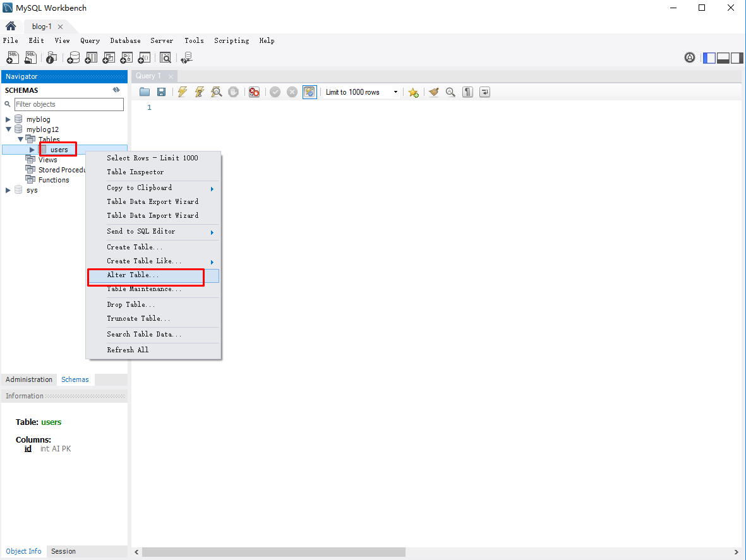Click scrollbar right arrow at bottom
746x560 pixels.
pyautogui.click(x=737, y=552)
